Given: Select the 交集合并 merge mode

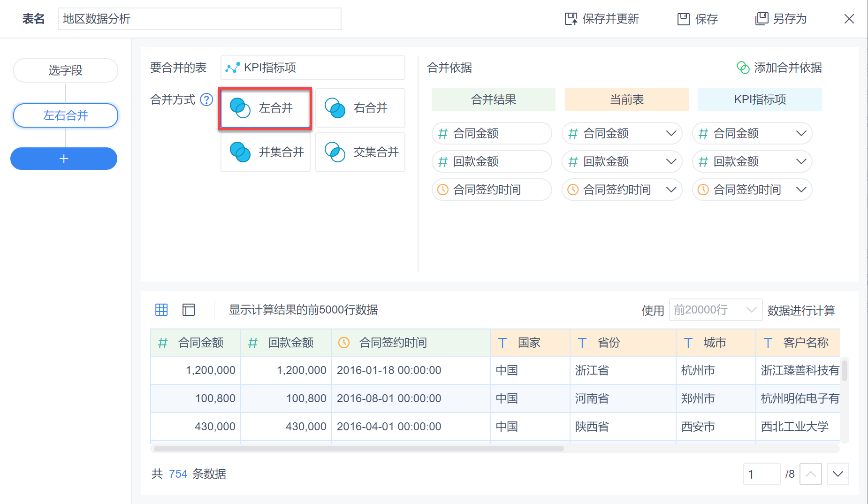Looking at the screenshot, I should (x=360, y=152).
